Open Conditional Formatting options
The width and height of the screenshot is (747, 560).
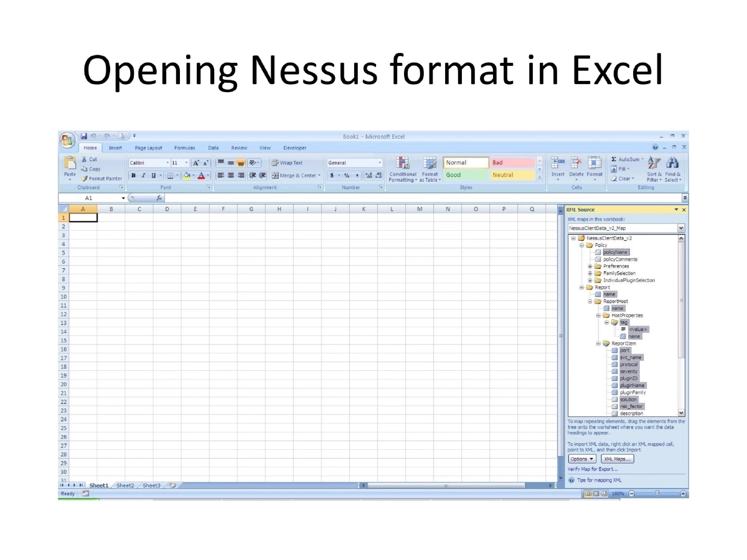tap(402, 169)
